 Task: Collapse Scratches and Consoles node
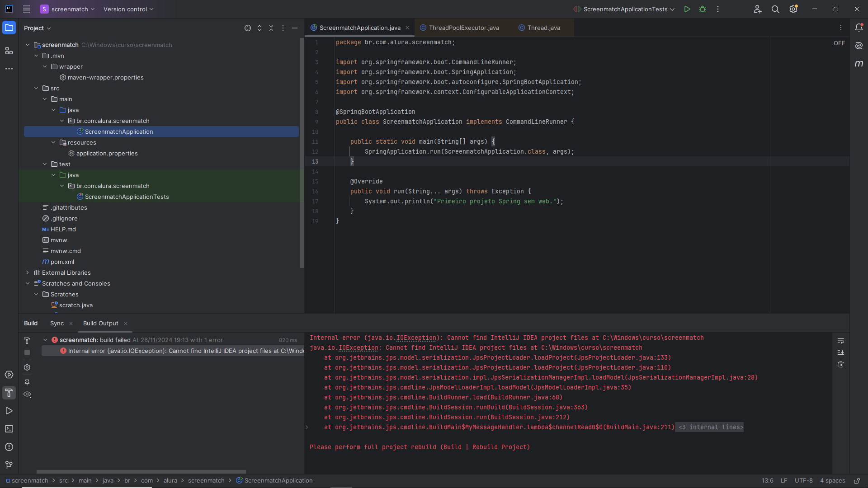[x=28, y=283]
